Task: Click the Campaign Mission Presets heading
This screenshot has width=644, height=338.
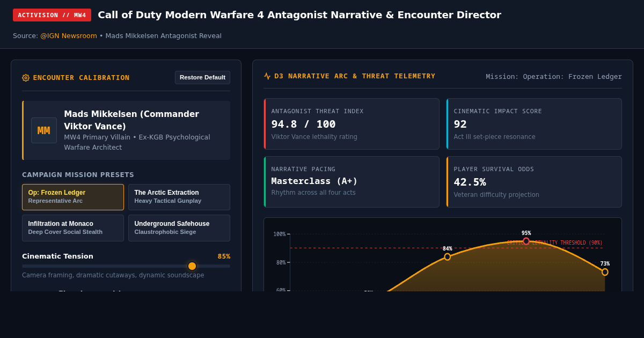Action: click(78, 175)
